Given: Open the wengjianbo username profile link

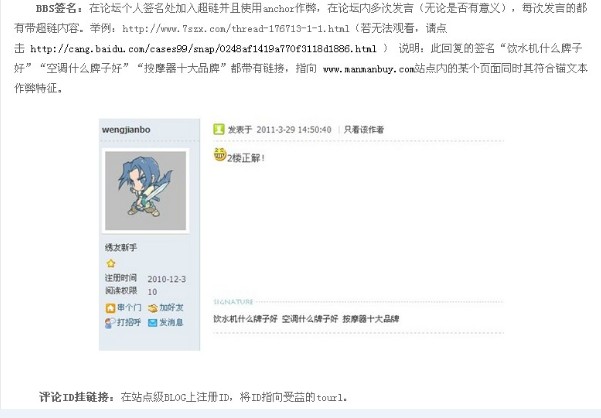Looking at the screenshot, I should pos(126,129).
